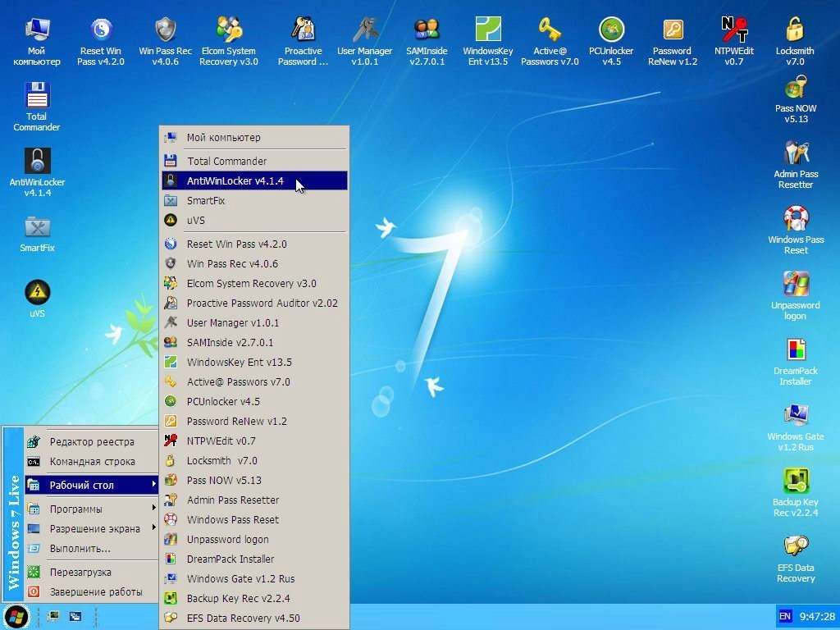Select Unpassword logon desktop icon

(x=796, y=296)
